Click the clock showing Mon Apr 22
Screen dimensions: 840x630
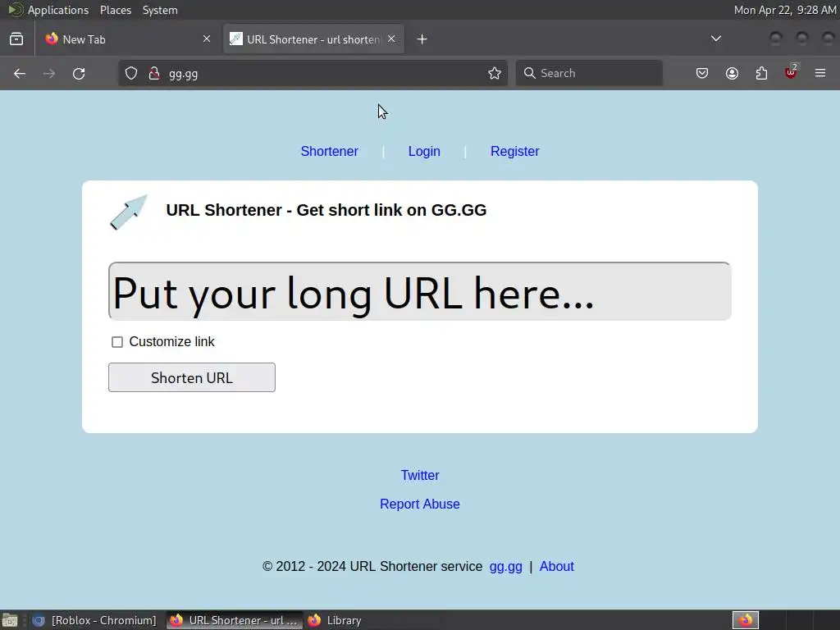click(x=785, y=10)
